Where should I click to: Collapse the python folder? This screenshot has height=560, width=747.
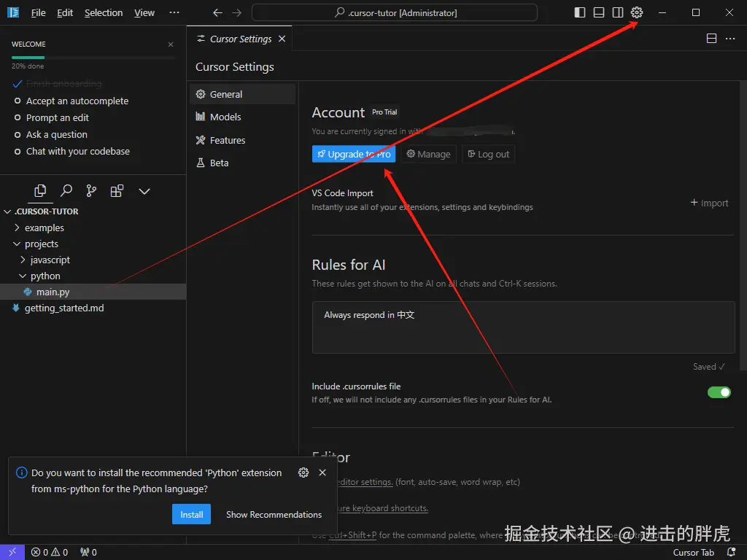(93, 276)
